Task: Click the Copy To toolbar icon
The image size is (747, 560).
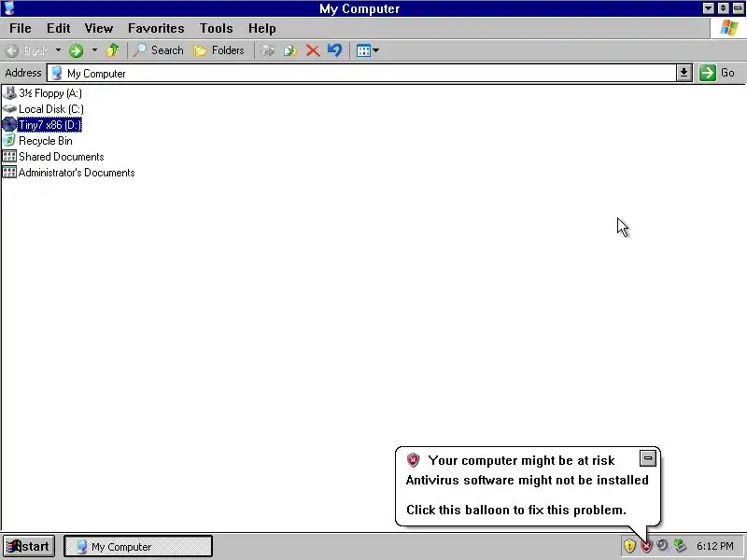Action: (x=290, y=50)
